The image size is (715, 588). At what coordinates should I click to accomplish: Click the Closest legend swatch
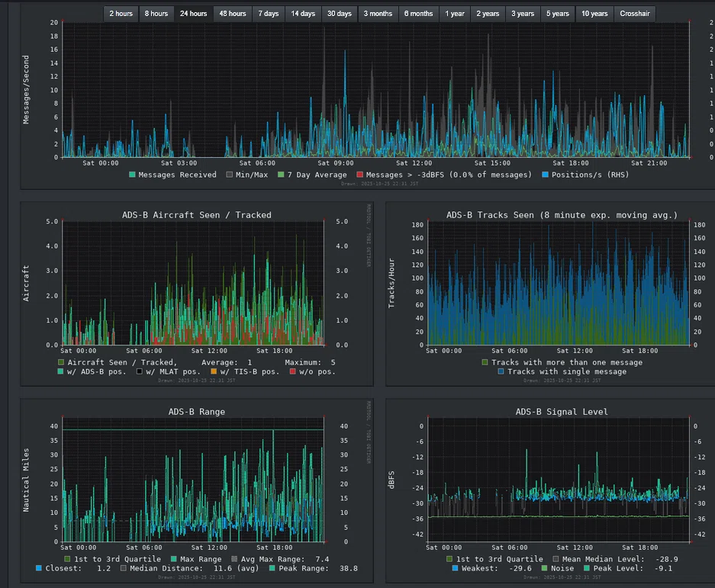[x=39, y=568]
